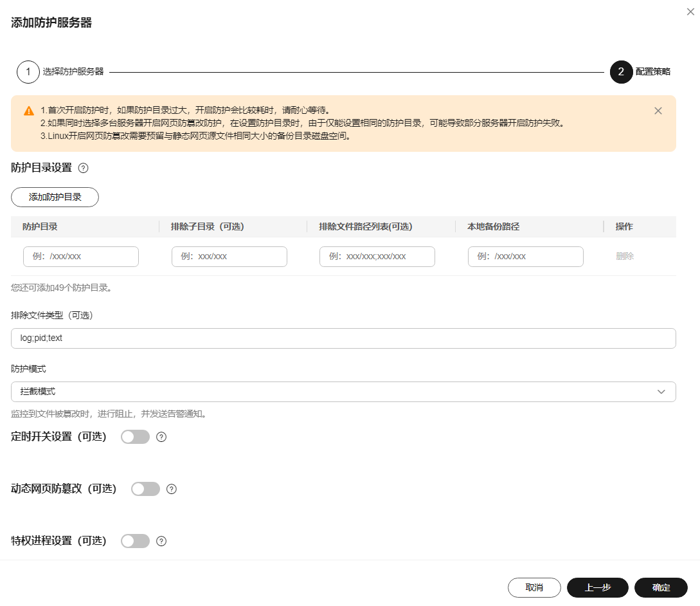Focus the 排除子目录 input field
Image resolution: width=700 pixels, height=606 pixels.
229,257
